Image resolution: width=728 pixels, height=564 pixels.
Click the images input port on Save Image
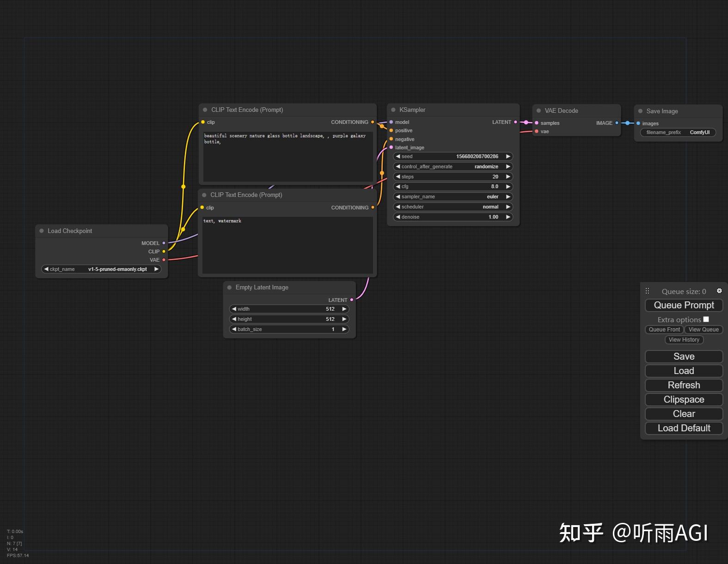coord(638,123)
